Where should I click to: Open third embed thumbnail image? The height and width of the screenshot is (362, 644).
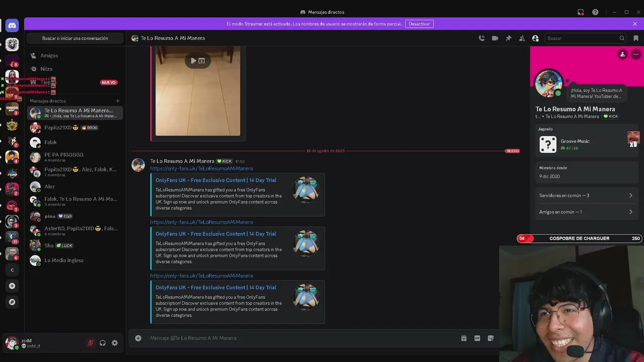306,297
